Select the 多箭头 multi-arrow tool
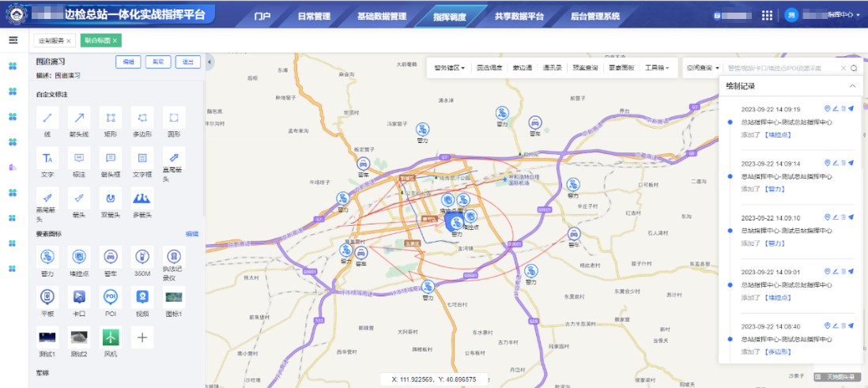This screenshot has width=868, height=388. 142,198
